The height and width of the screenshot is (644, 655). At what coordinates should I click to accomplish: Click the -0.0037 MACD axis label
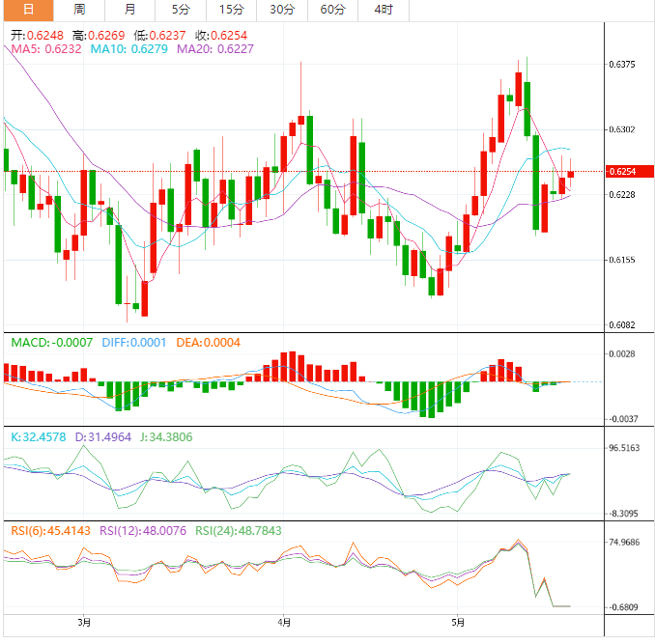[x=622, y=419]
